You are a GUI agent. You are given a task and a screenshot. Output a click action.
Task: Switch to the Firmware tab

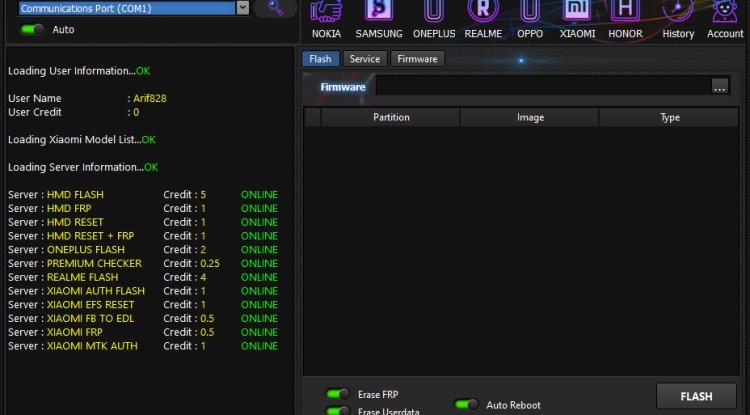(x=418, y=59)
